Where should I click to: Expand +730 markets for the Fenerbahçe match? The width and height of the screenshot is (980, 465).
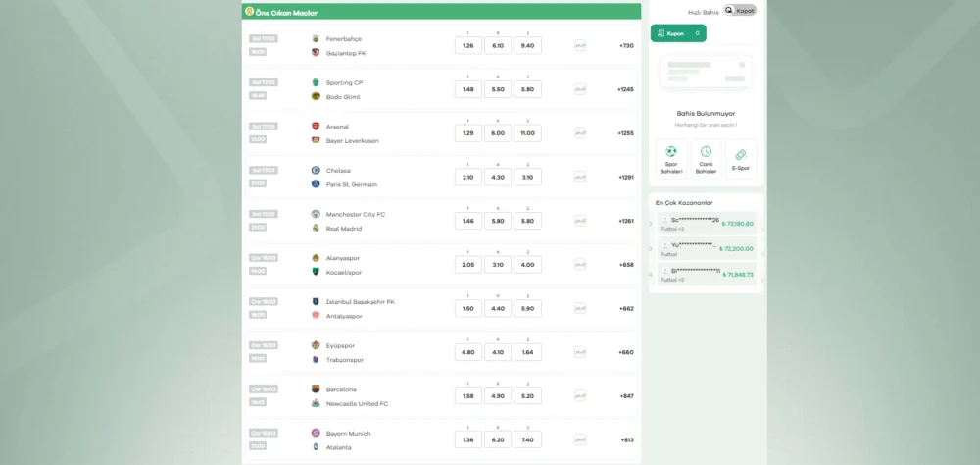[626, 46]
